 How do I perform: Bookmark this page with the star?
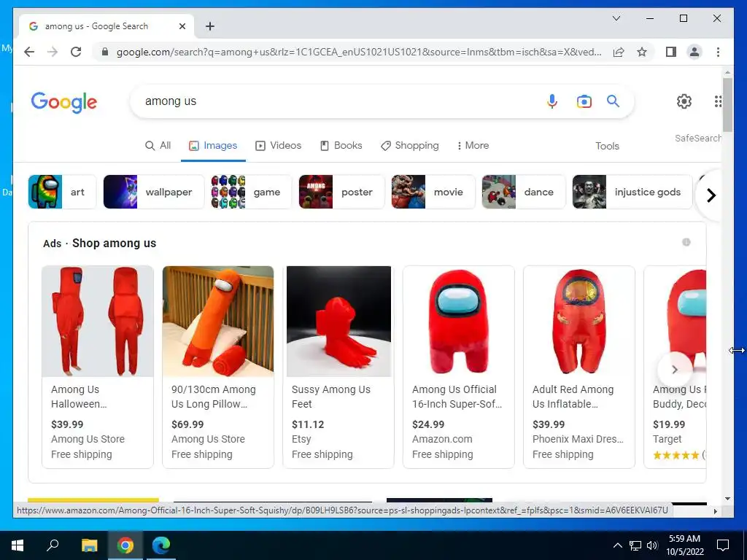pyautogui.click(x=642, y=52)
